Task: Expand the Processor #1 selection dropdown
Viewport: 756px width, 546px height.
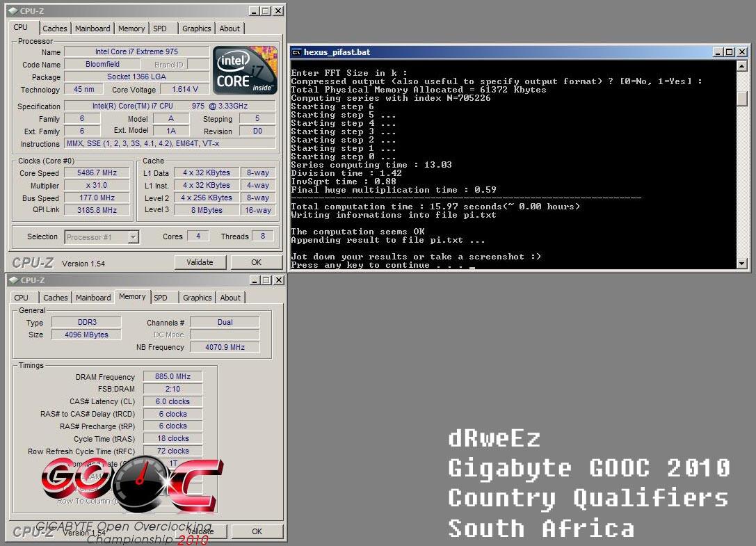Action: click(133, 236)
